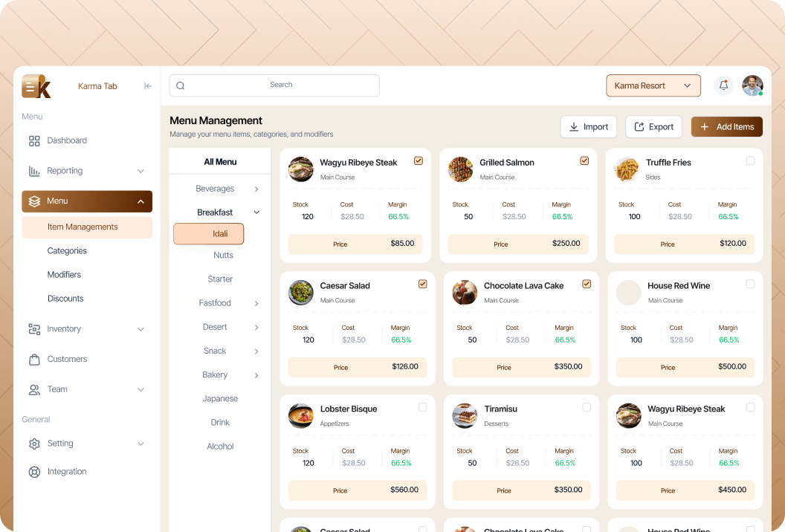
Task: Open the Chocolate Lava Cake image, second row
Action: (x=465, y=292)
